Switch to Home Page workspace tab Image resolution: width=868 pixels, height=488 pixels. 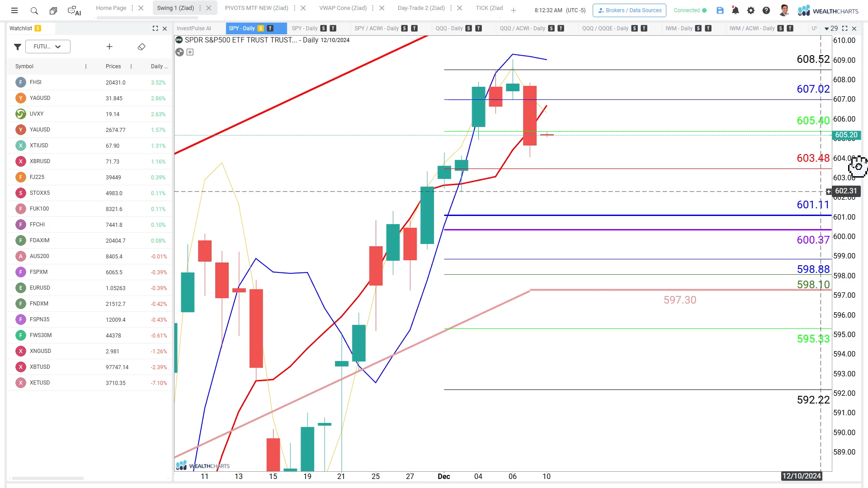point(111,8)
